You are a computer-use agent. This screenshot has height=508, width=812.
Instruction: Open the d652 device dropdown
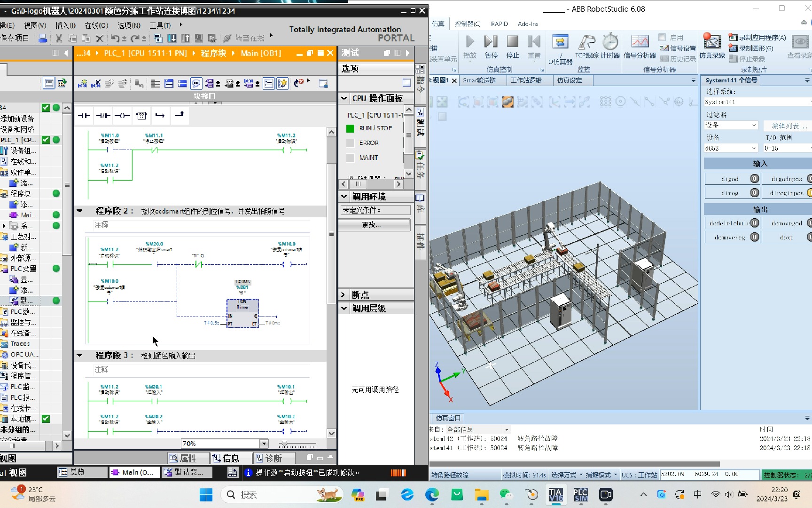(754, 148)
